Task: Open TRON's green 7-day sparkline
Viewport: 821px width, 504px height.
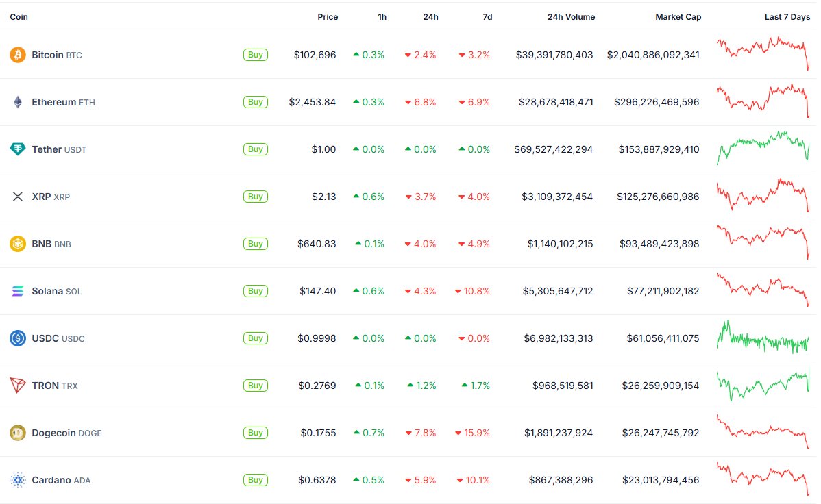Action: coord(763,383)
